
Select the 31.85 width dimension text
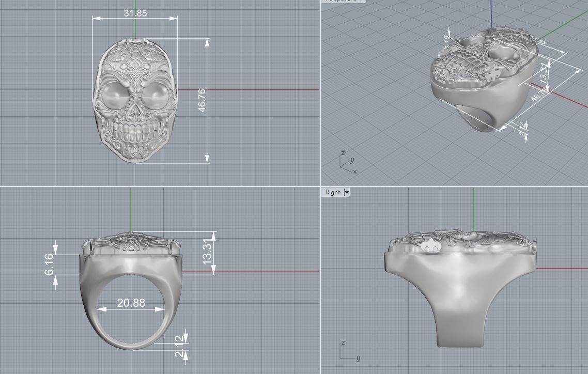tap(135, 13)
